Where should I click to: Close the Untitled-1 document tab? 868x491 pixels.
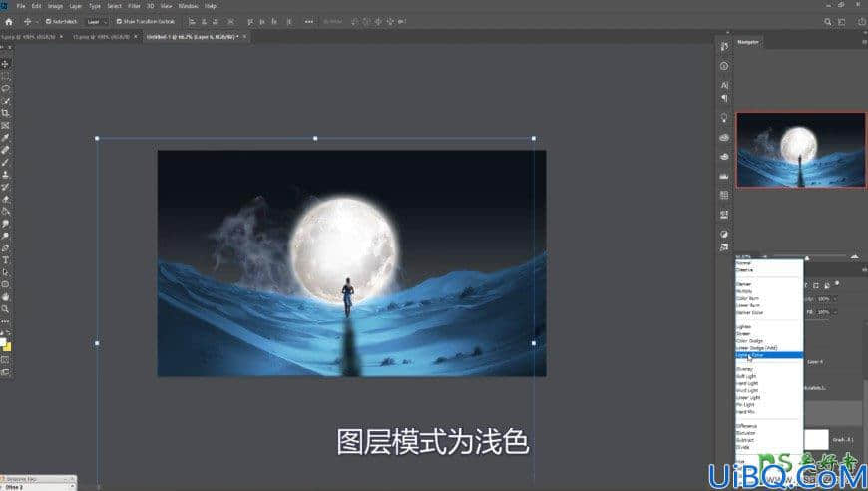coord(244,37)
